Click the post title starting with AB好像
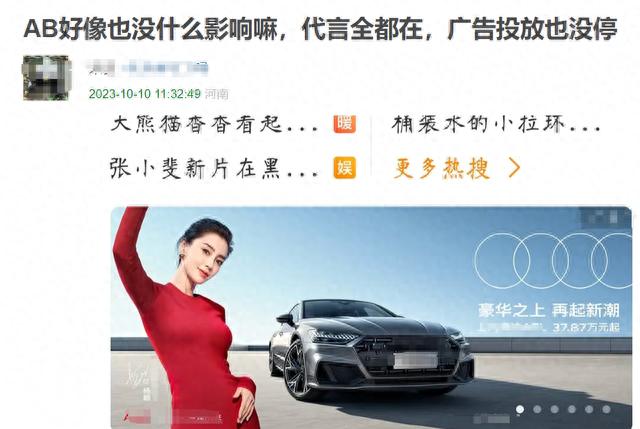Image resolution: width=640 pixels, height=429 pixels. coord(320,29)
